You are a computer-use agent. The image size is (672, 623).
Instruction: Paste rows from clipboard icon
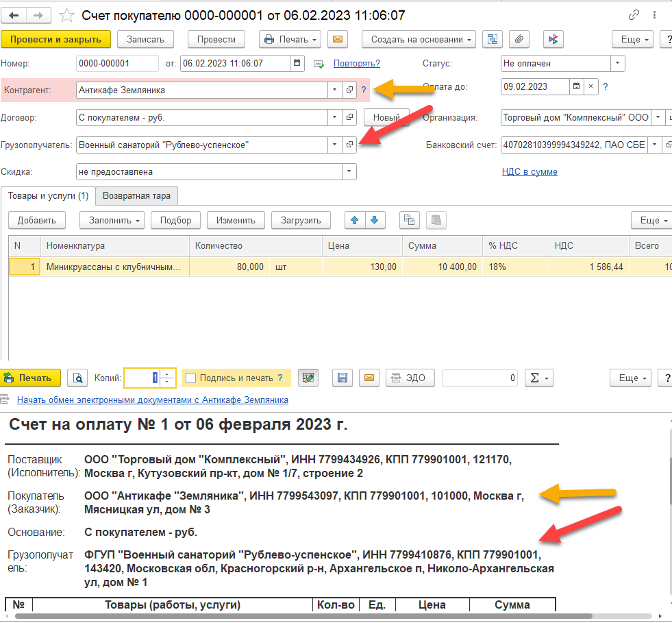coord(436,221)
